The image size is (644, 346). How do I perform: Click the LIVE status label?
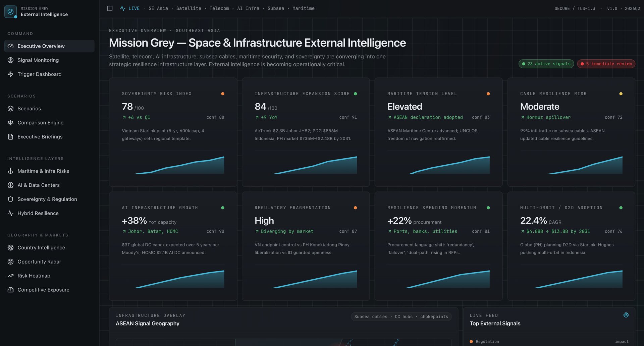pyautogui.click(x=134, y=8)
